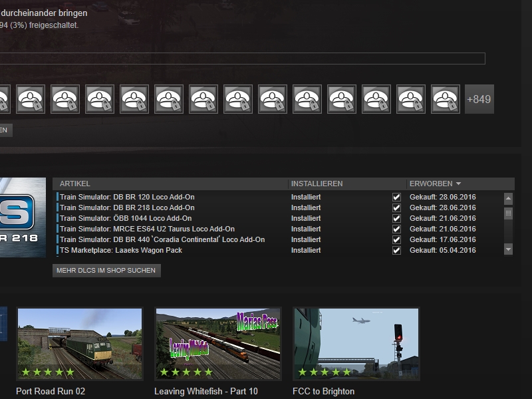Image resolution: width=532 pixels, height=399 pixels.
Task: Click the star rating on Leaving Whitefish thumbnail
Action: (186, 372)
